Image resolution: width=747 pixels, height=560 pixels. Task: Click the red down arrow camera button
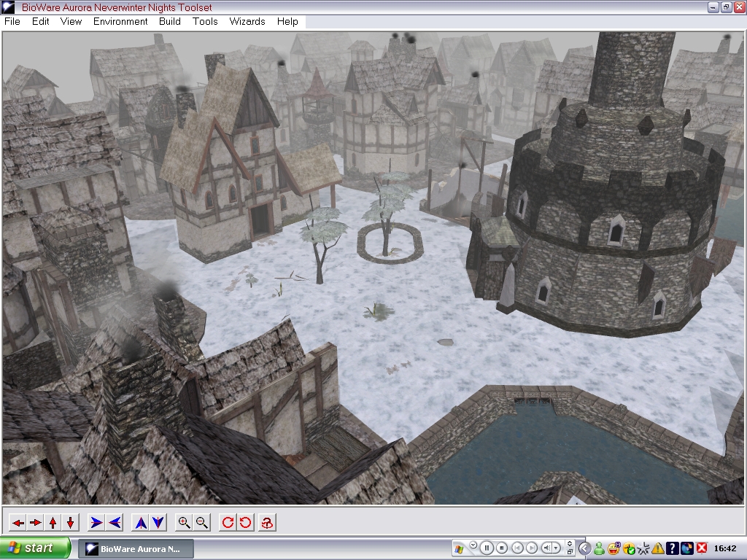(70, 522)
